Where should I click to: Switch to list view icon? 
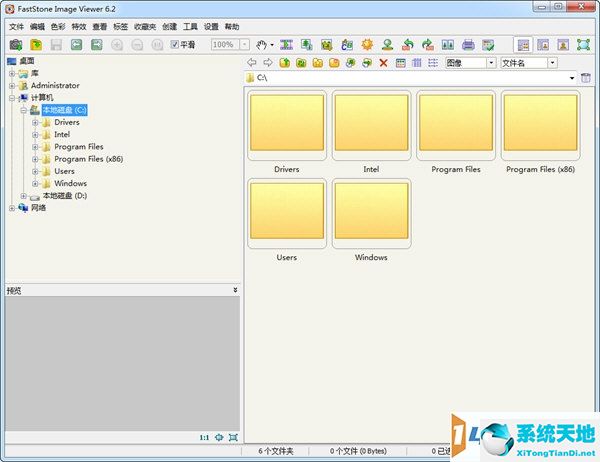pos(433,63)
